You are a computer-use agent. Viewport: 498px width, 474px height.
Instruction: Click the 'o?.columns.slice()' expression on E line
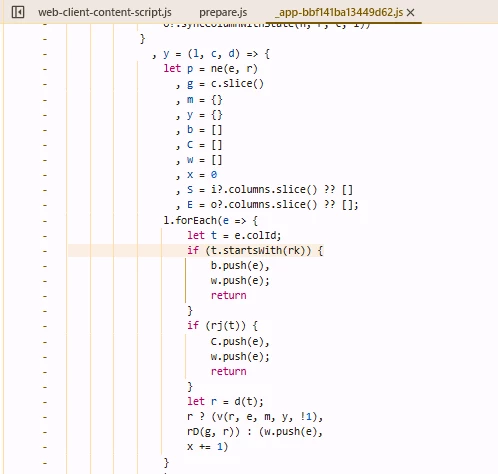pyautogui.click(x=264, y=204)
